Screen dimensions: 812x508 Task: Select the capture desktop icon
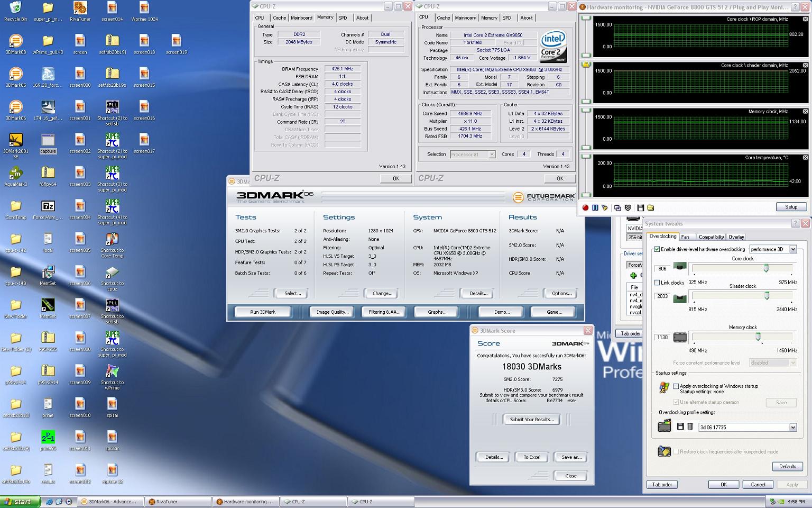click(x=48, y=143)
